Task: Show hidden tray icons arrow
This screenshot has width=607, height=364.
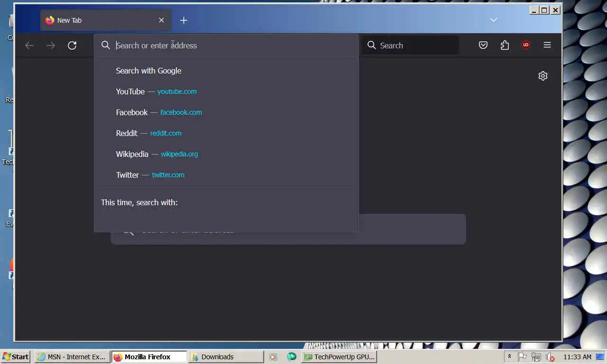Action: [509, 357]
